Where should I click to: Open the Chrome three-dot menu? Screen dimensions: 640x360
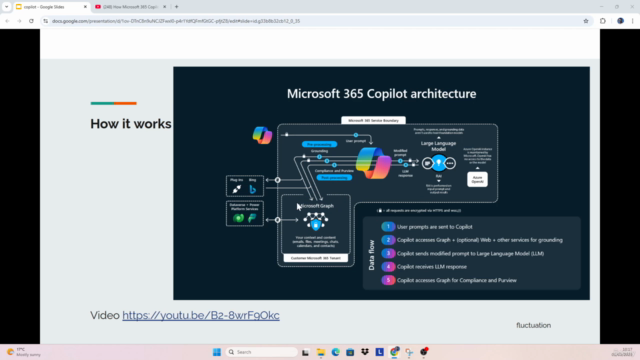pos(633,21)
